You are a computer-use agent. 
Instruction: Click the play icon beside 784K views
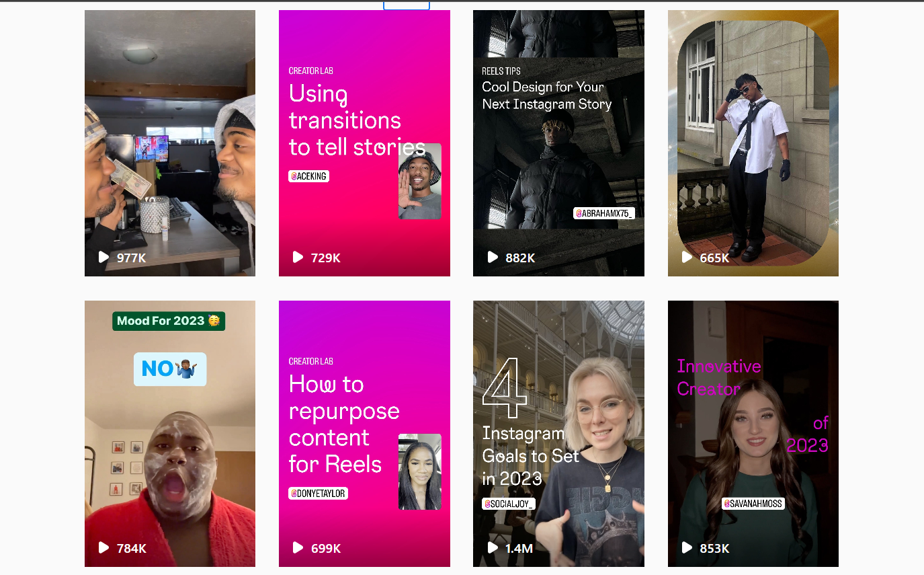point(103,547)
